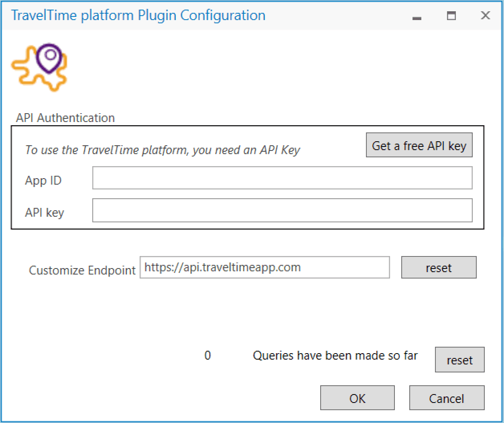The width and height of the screenshot is (504, 423).
Task: Click the maximize window button
Action: 451,16
